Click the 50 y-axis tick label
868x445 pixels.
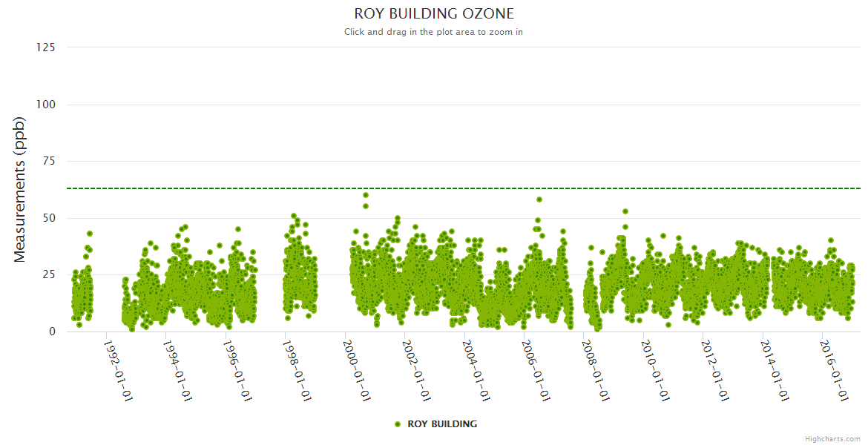pos(48,218)
